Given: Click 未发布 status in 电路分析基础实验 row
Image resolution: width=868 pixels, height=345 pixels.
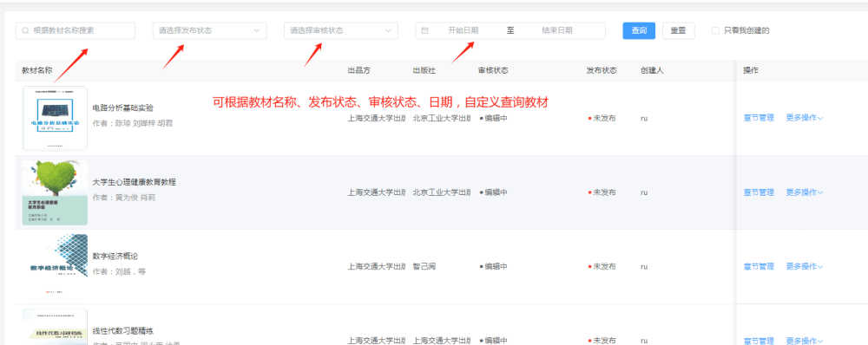Looking at the screenshot, I should coord(602,118).
